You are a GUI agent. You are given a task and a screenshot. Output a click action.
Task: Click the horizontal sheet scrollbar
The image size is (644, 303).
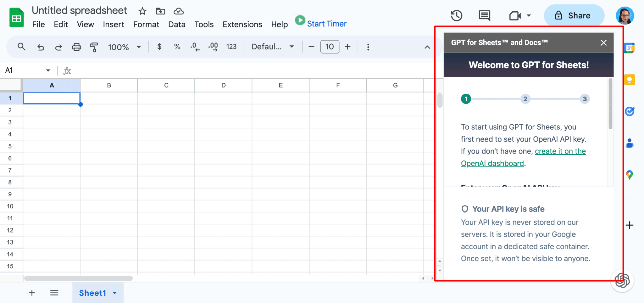pyautogui.click(x=79, y=278)
